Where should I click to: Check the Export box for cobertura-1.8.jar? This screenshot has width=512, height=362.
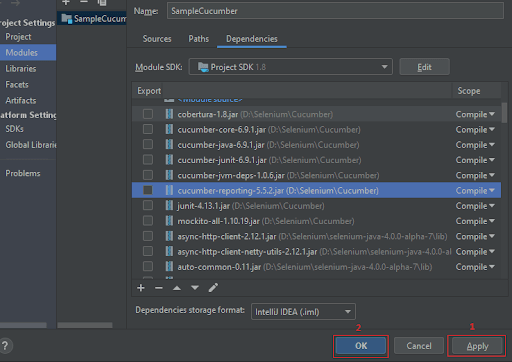coord(148,114)
